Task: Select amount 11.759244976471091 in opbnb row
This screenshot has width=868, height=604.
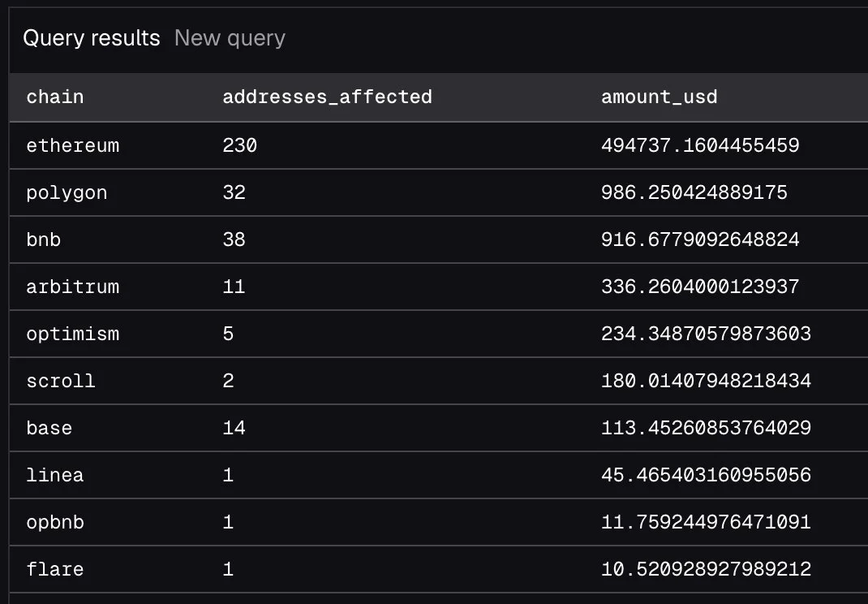Action: point(706,522)
